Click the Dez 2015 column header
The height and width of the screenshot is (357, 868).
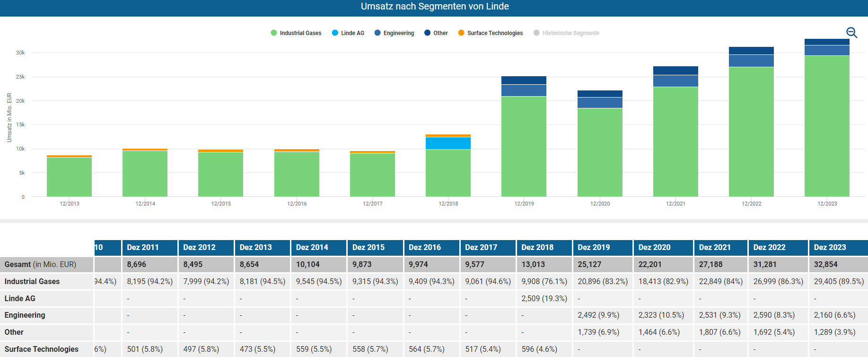[375, 248]
